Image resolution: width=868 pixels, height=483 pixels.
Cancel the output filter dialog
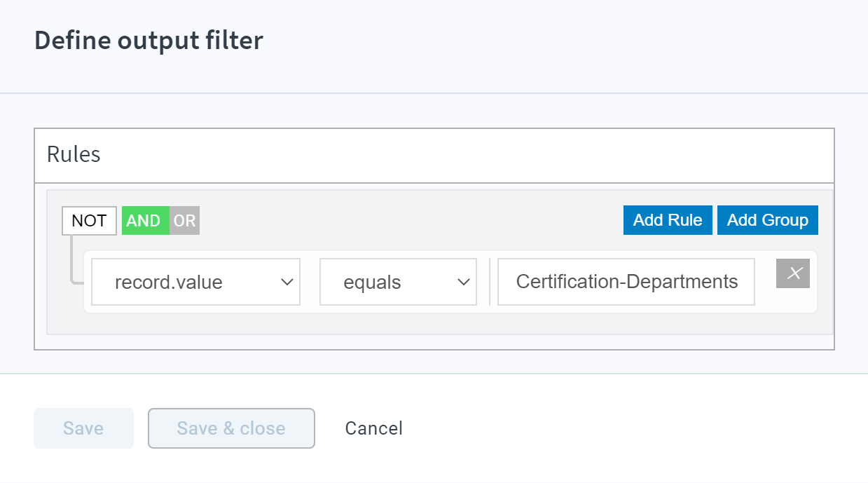click(x=374, y=428)
